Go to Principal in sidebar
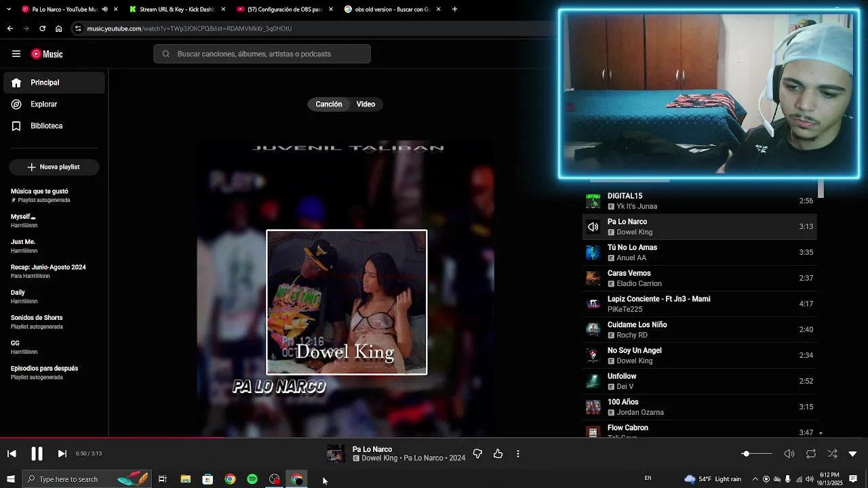Screen dimensions: 868x488 point(54,83)
